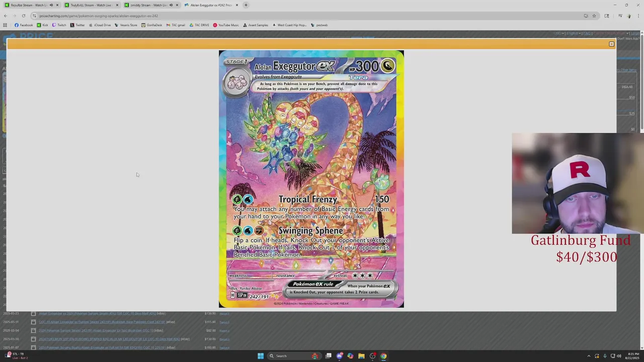Open Avant Samples bookmark
Screen dimensions: 644x362
[256, 25]
